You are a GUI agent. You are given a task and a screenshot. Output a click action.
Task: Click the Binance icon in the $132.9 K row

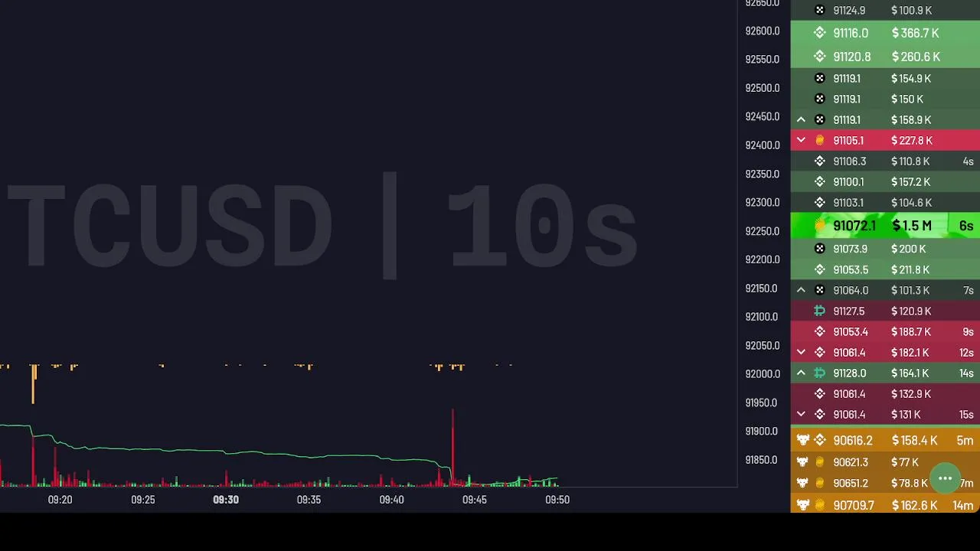819,394
